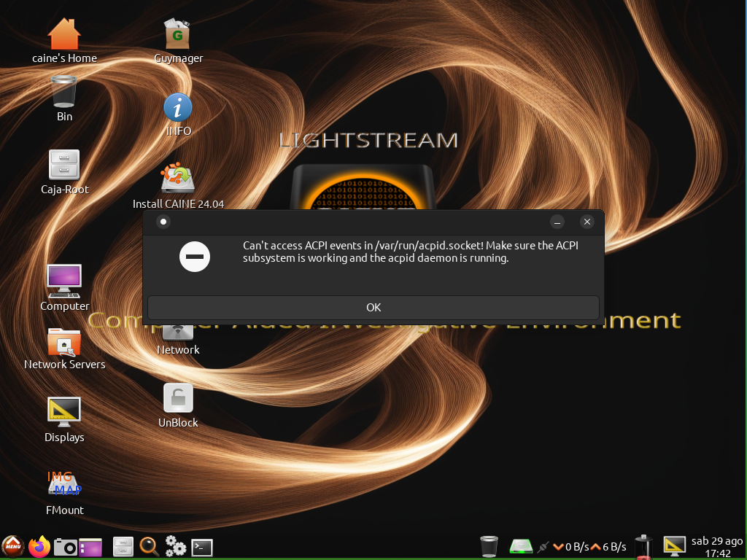Viewport: 747px width, 560px height.
Task: Open the gears settings icon in the panel
Action: click(x=175, y=546)
